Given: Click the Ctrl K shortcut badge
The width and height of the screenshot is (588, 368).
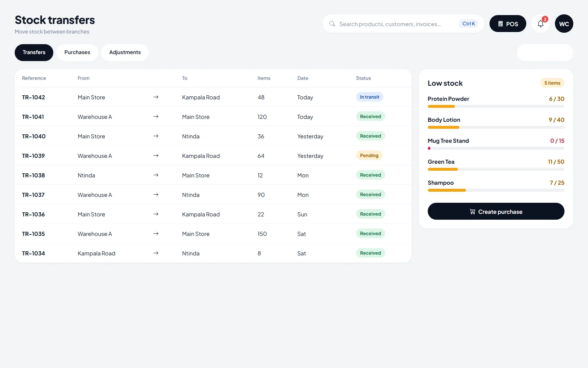Looking at the screenshot, I should click(x=469, y=24).
